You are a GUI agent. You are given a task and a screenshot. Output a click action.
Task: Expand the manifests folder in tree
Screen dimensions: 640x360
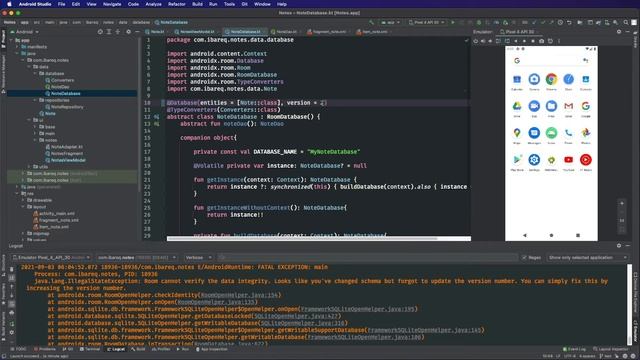pyautogui.click(x=17, y=47)
